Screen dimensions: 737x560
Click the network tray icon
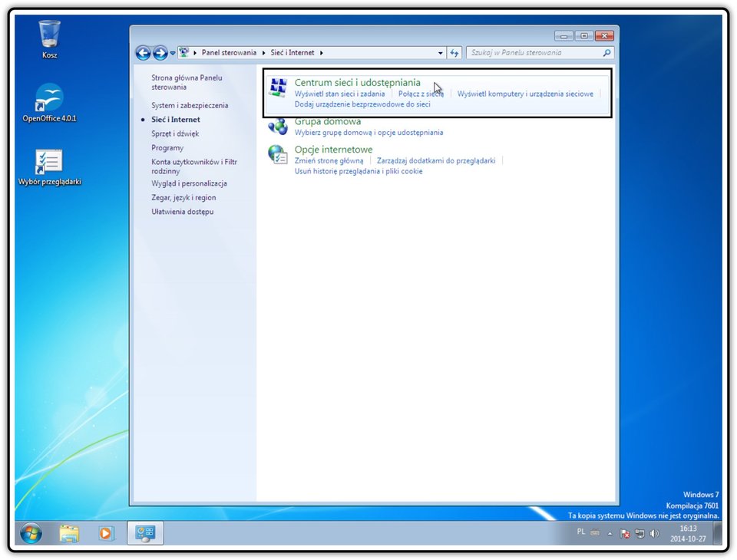[x=640, y=533]
